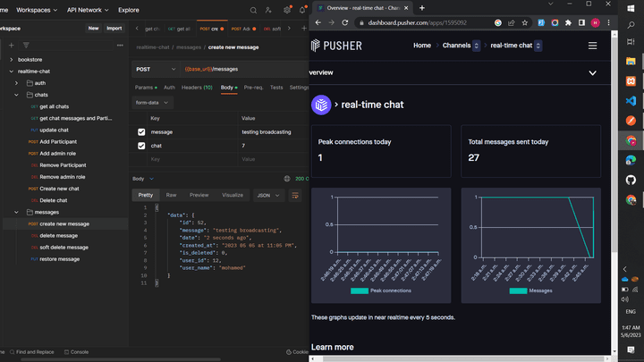The height and width of the screenshot is (362, 644).
Task: Open form-data body type dropdown
Action: pyautogui.click(x=152, y=103)
